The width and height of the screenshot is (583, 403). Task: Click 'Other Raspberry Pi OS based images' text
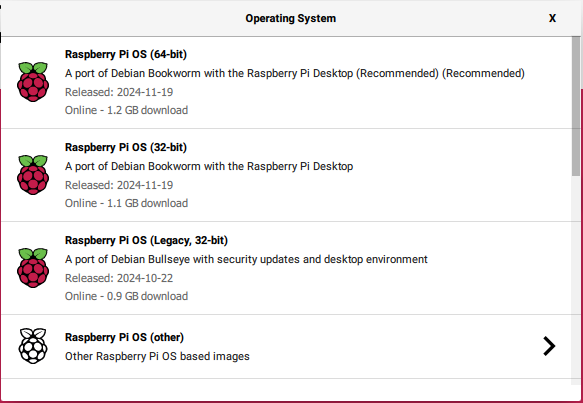click(x=157, y=356)
